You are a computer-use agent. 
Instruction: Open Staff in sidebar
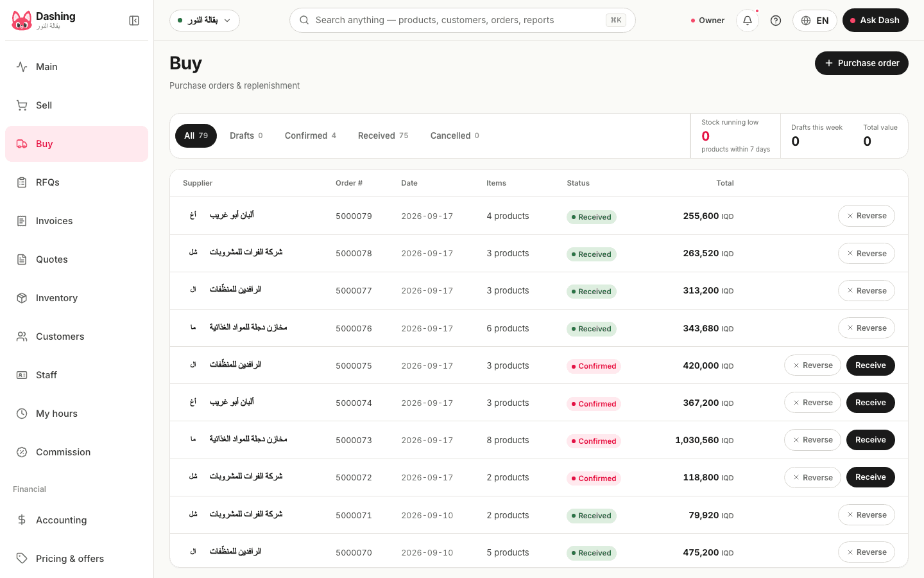(76, 375)
